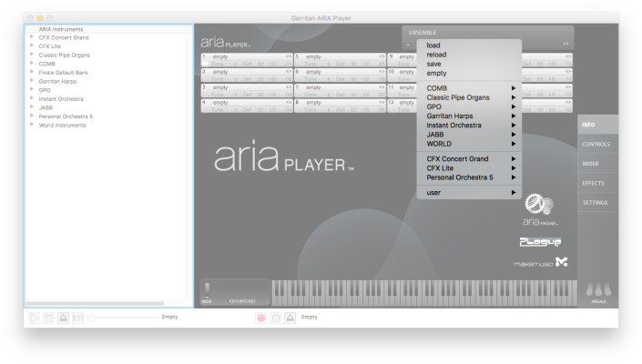Click the MIDI player eject/load button
The height and width of the screenshot is (364, 642).
point(64,318)
